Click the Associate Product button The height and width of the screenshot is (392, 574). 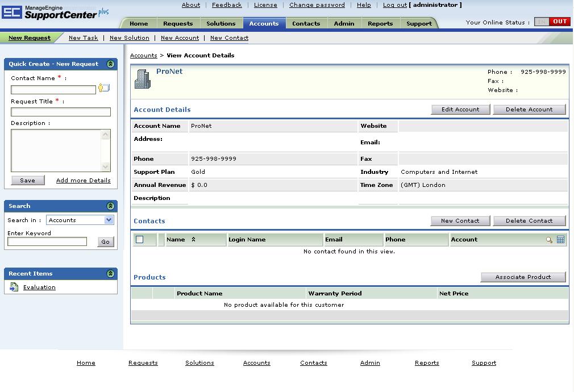(x=523, y=277)
